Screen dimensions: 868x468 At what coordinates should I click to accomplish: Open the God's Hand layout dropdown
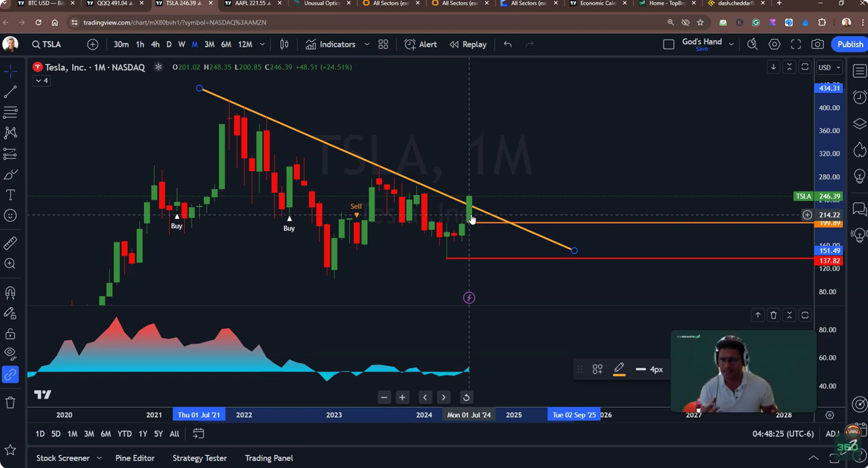731,44
